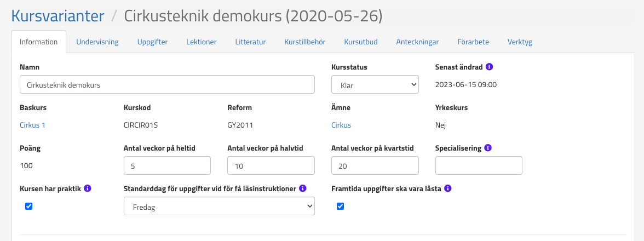The height and width of the screenshot is (241, 644).
Task: Expand the Standarddag dropdown showing Fredag
Action: [219, 206]
